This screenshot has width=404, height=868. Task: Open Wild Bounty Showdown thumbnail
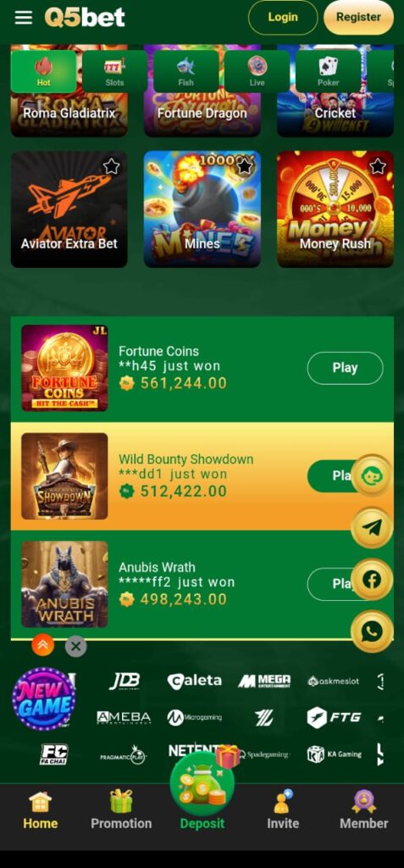(64, 476)
